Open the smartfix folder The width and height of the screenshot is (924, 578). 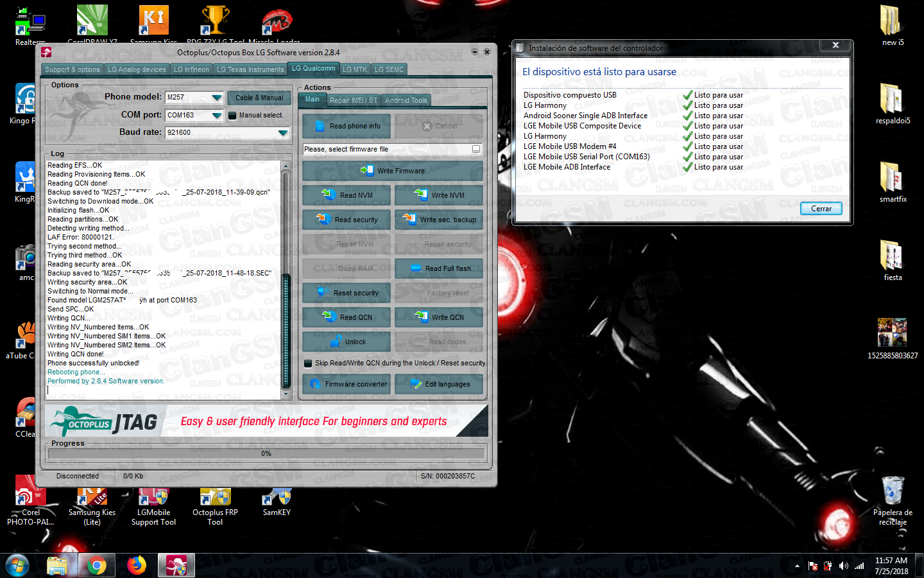pyautogui.click(x=893, y=182)
